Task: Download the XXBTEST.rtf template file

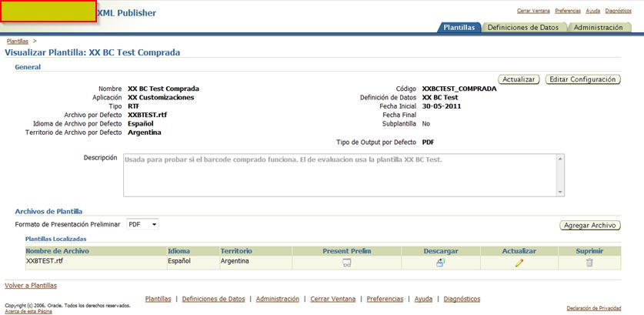Action: (x=441, y=263)
